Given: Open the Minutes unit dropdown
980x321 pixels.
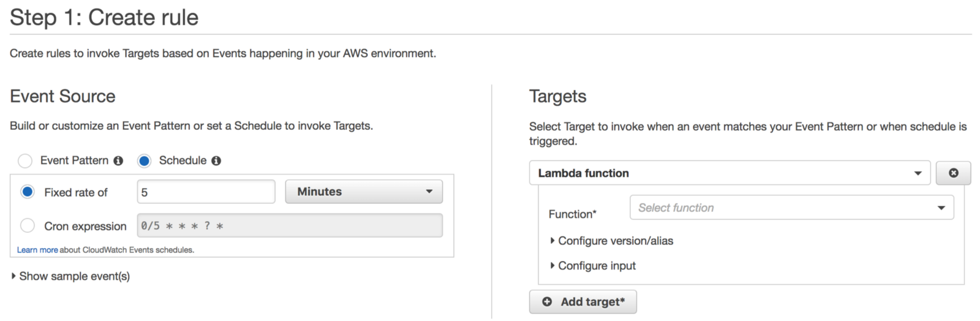Looking at the screenshot, I should [364, 192].
